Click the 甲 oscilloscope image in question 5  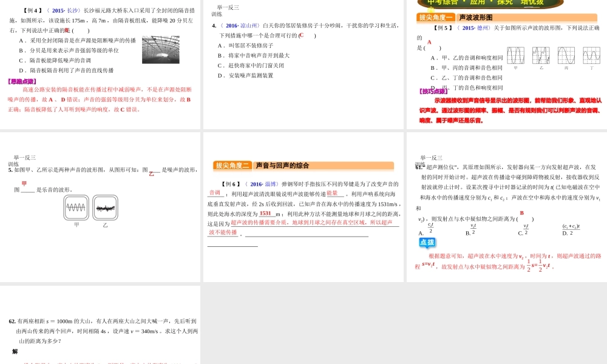76,207
